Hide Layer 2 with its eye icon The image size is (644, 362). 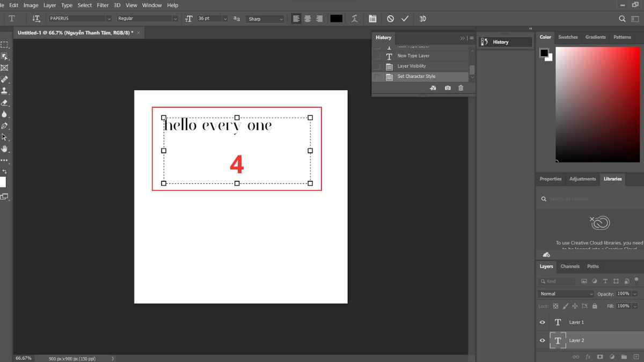[x=542, y=340]
